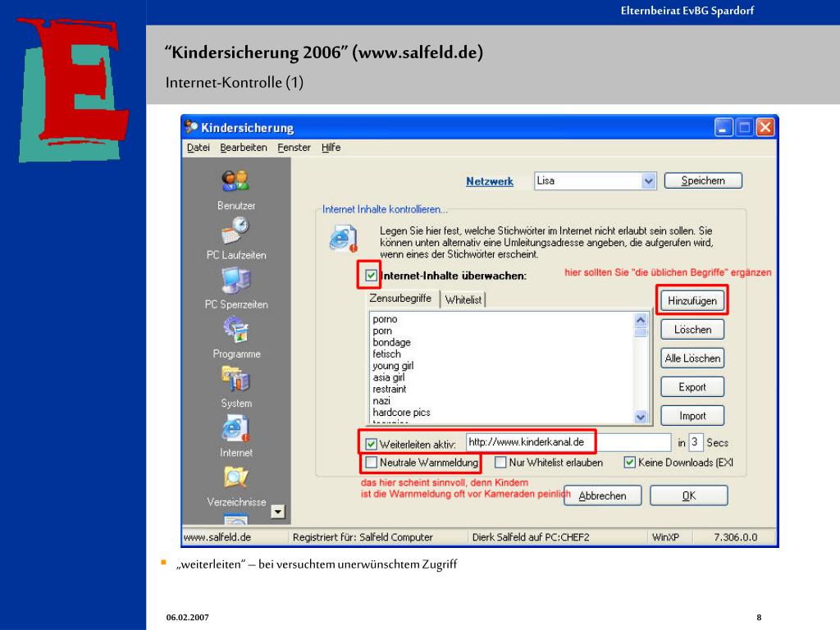This screenshot has height=630, width=840.
Task: Toggle Internet-Inhalte überwachen checkbox
Action: pos(371,276)
